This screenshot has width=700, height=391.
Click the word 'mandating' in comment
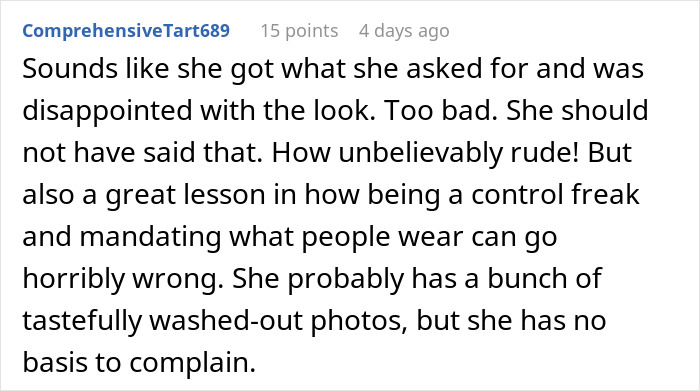pos(150,237)
